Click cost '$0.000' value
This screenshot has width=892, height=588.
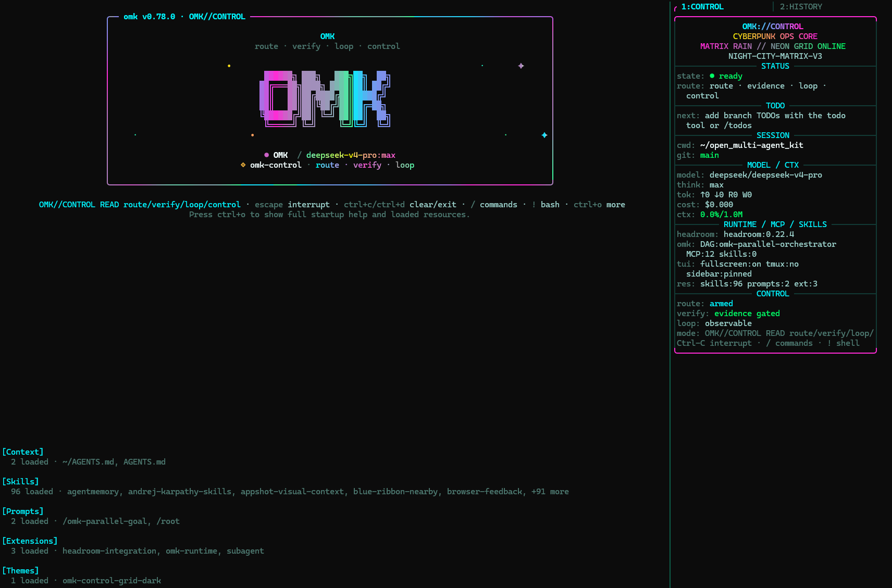719,205
